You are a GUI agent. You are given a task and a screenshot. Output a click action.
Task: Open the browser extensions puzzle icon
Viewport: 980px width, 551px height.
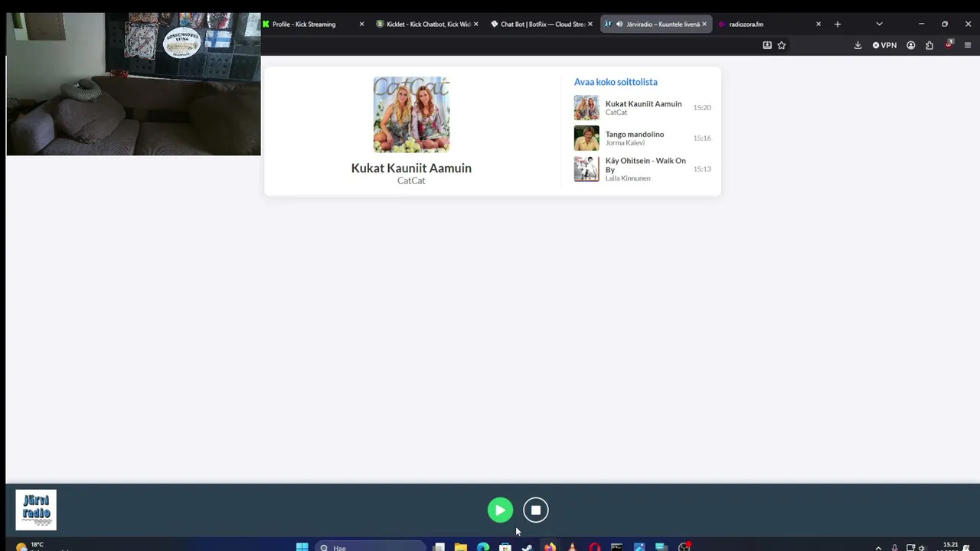coord(929,45)
